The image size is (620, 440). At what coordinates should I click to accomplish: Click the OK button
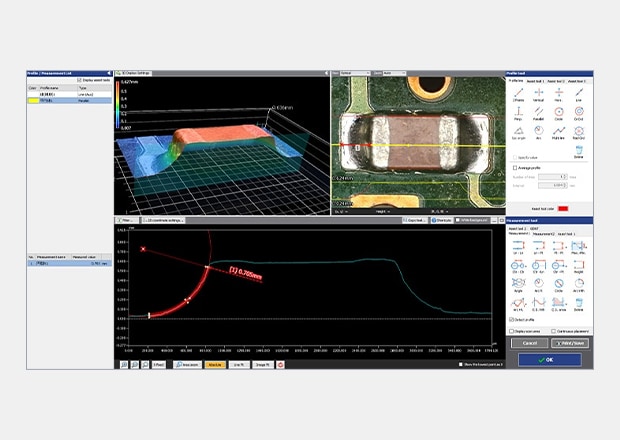tap(550, 359)
